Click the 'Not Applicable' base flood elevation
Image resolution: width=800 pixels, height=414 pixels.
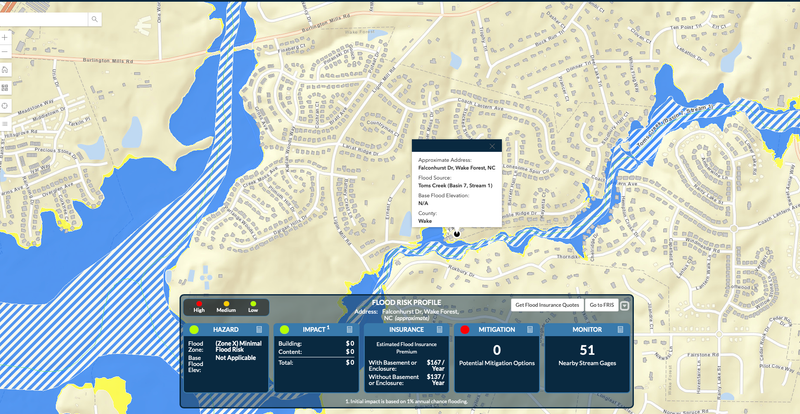tap(235, 358)
